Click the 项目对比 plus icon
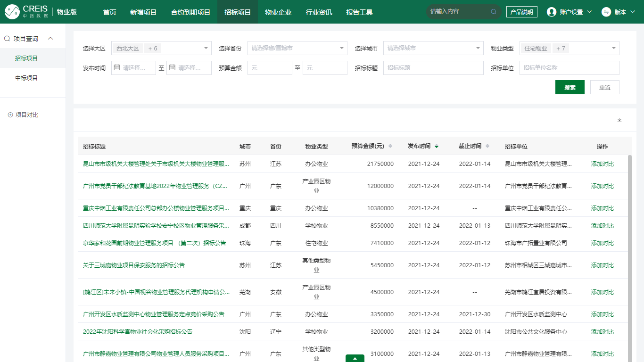This screenshot has width=644, height=362. click(10, 115)
